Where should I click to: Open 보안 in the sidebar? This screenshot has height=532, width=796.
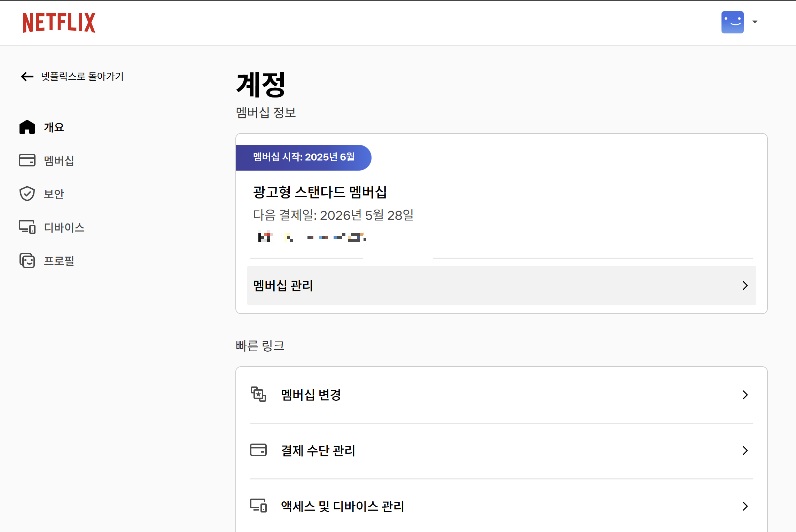pos(54,194)
